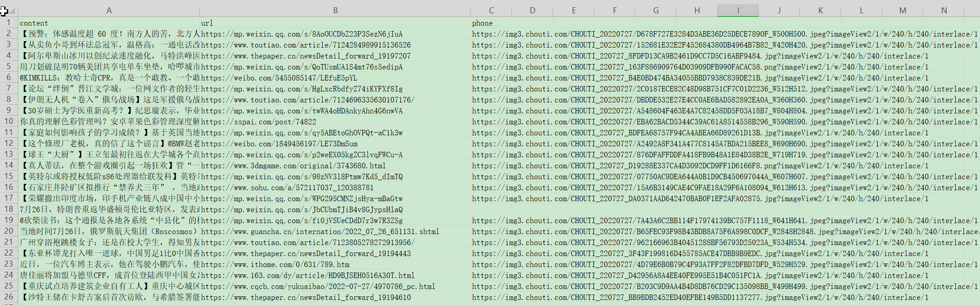This screenshot has width=980, height=305.
Task: Select column N header
Action: coord(944,10)
